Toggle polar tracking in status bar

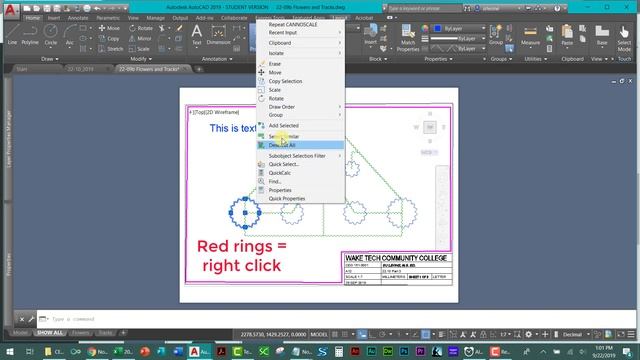[x=382, y=334]
